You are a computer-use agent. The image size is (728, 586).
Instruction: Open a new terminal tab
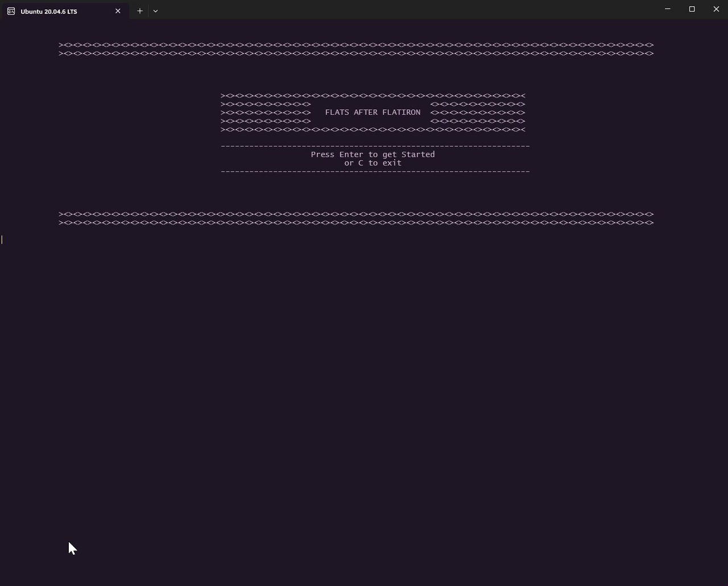139,11
